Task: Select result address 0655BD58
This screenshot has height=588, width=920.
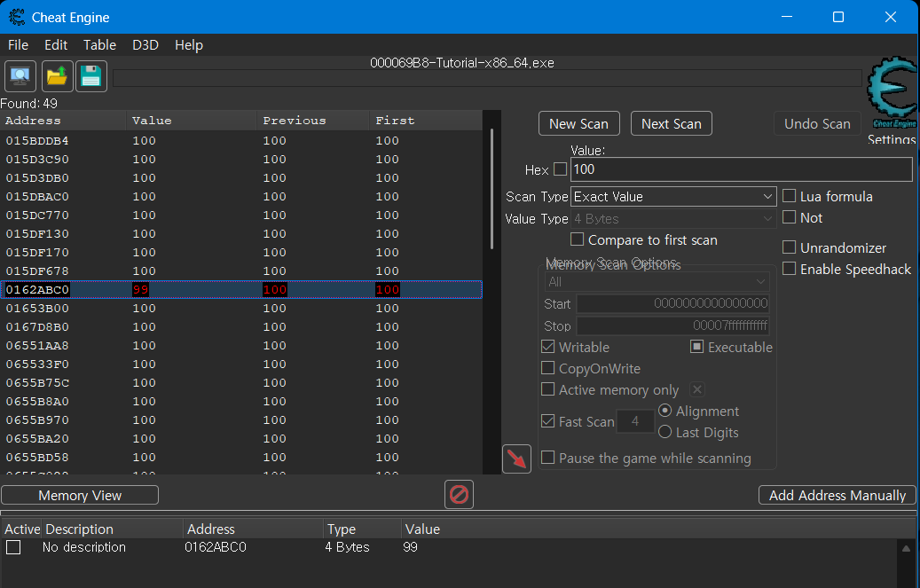Action: tap(37, 457)
